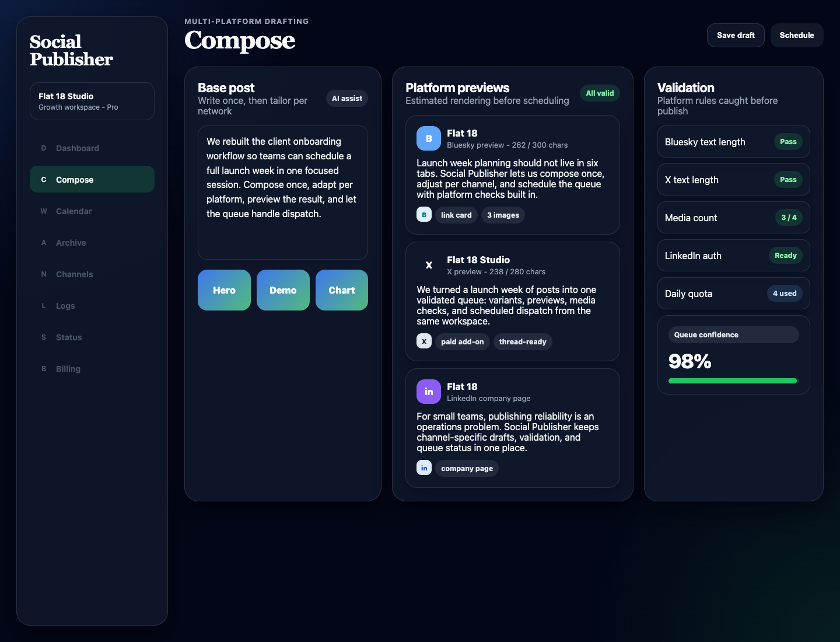The height and width of the screenshot is (642, 840).
Task: Click the "L" icon next to Logs
Action: point(44,306)
